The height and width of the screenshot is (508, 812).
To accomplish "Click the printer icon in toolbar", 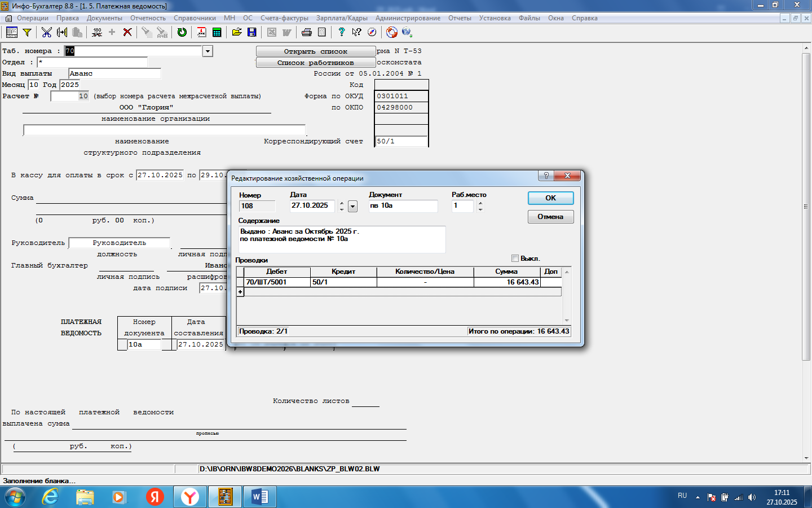I will [x=306, y=32].
